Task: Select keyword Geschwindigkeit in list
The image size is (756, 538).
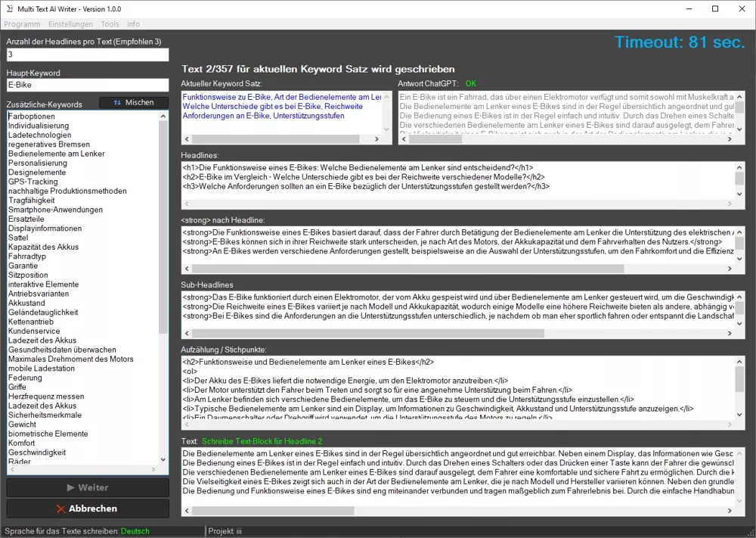Action: [37, 452]
